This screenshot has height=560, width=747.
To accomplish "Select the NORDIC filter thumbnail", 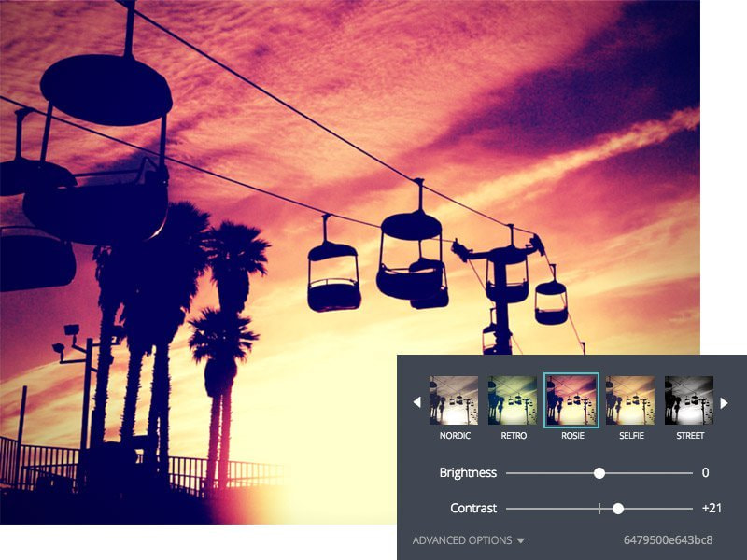I will 448,398.
